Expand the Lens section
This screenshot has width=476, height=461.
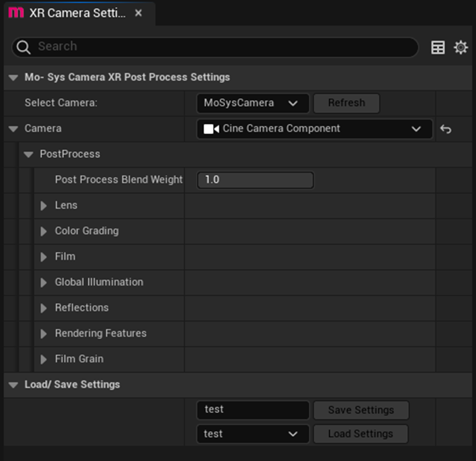point(44,206)
